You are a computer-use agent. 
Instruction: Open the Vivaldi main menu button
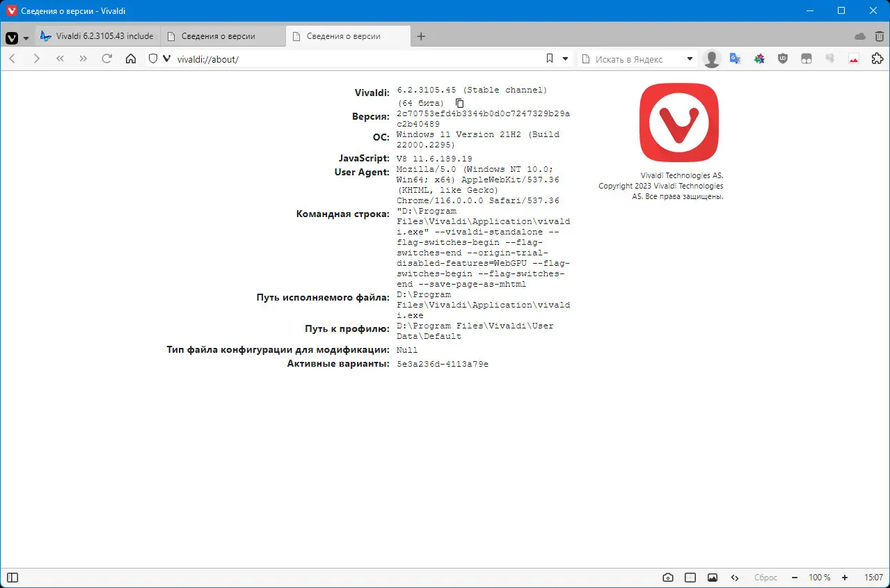(12, 38)
